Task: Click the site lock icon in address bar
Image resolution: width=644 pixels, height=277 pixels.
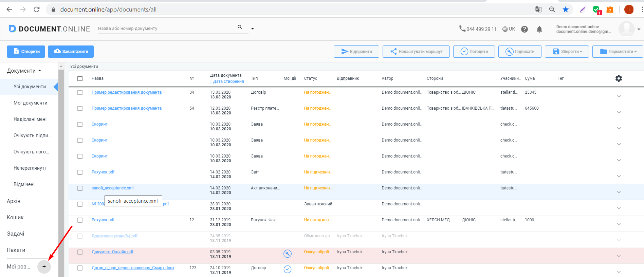Action: [x=53, y=10]
